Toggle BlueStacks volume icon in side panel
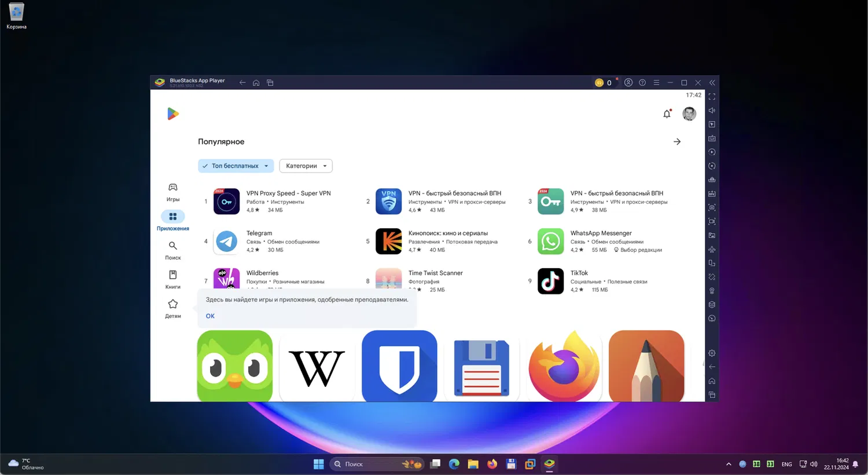 712,111
